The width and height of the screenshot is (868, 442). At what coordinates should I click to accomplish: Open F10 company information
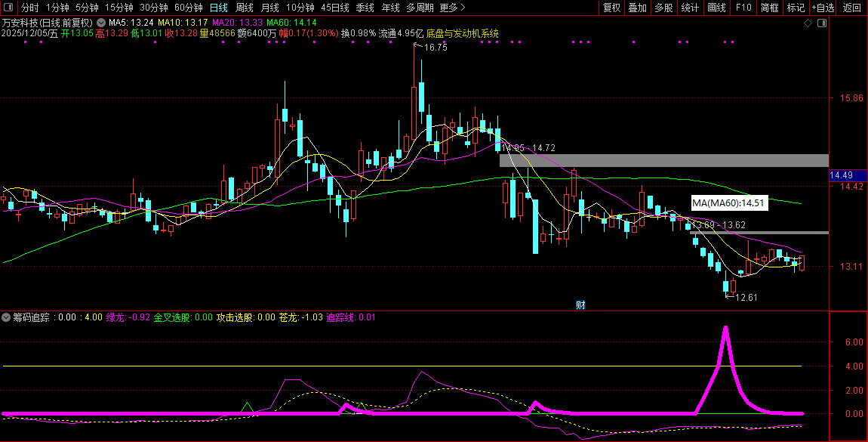743,8
